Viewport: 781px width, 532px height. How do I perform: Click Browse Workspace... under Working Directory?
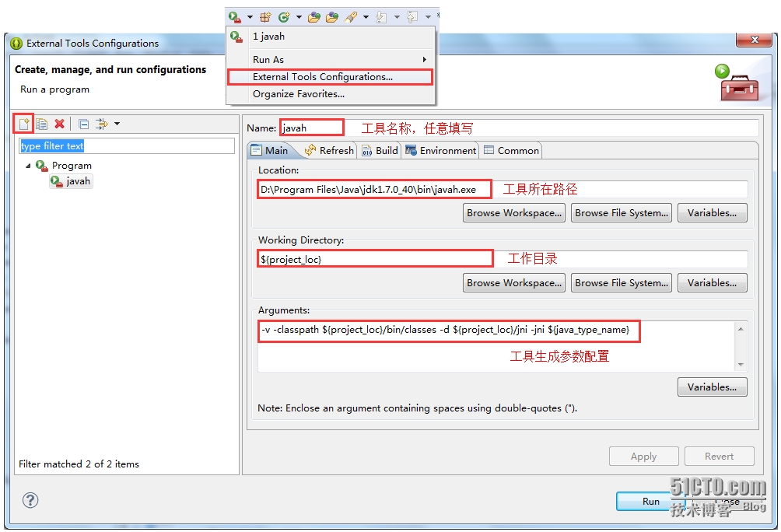(514, 282)
